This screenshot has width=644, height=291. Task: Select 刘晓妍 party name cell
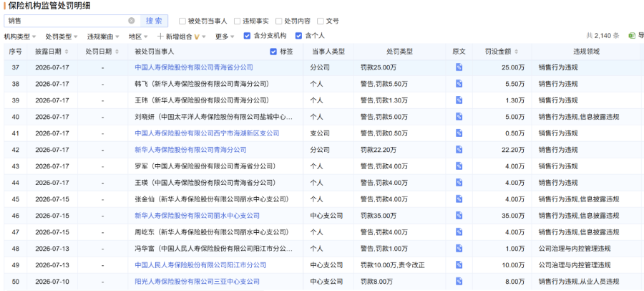(213, 117)
